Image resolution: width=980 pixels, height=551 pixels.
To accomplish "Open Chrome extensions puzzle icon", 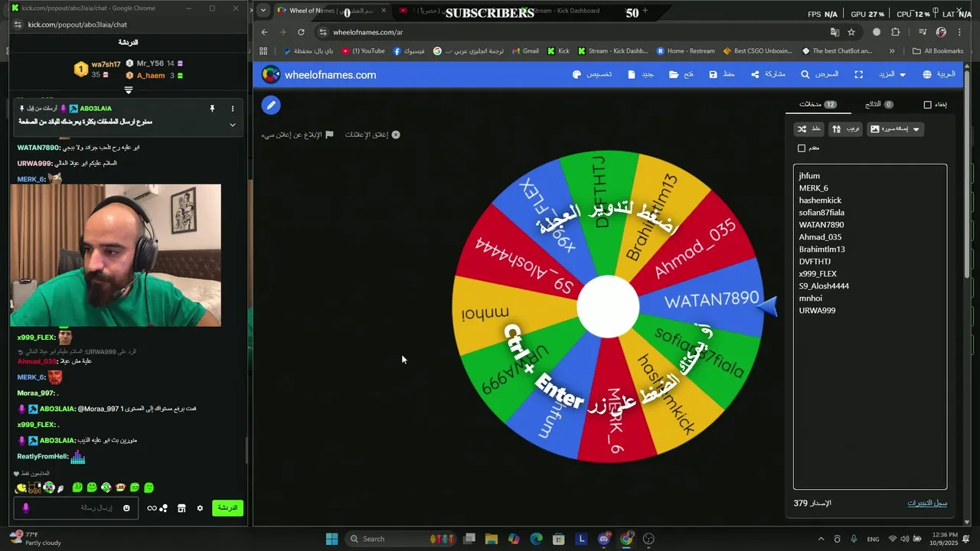I will (x=896, y=32).
